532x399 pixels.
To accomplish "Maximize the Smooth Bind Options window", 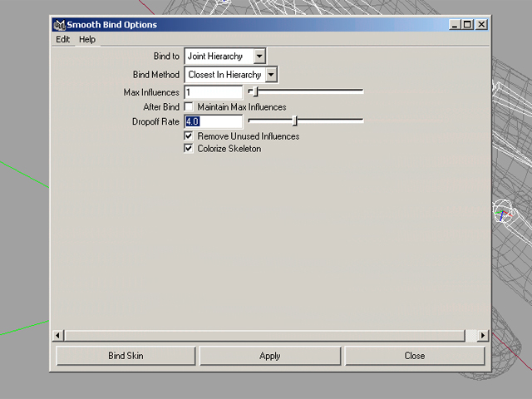I will (467, 24).
